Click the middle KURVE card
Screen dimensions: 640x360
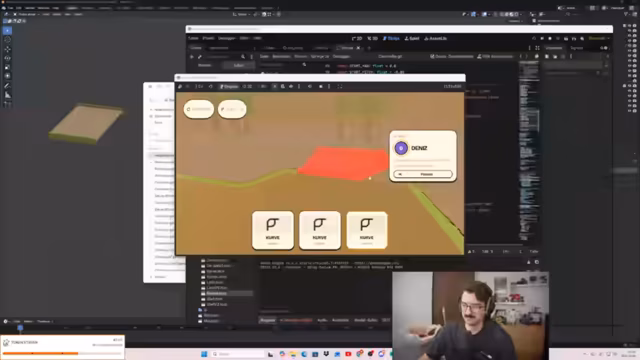[320, 230]
